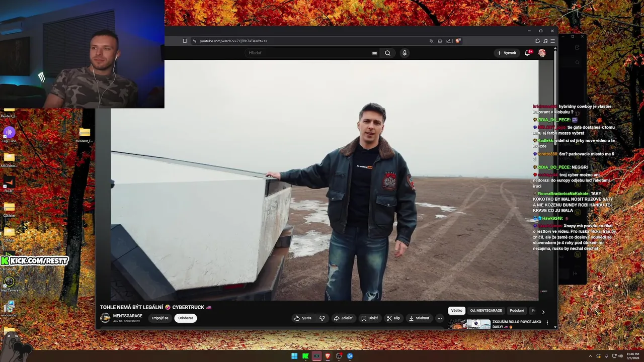Like the video with 5,8 tis. thumbs up
Screen dimensions: 644x362
pyautogui.click(x=303, y=318)
